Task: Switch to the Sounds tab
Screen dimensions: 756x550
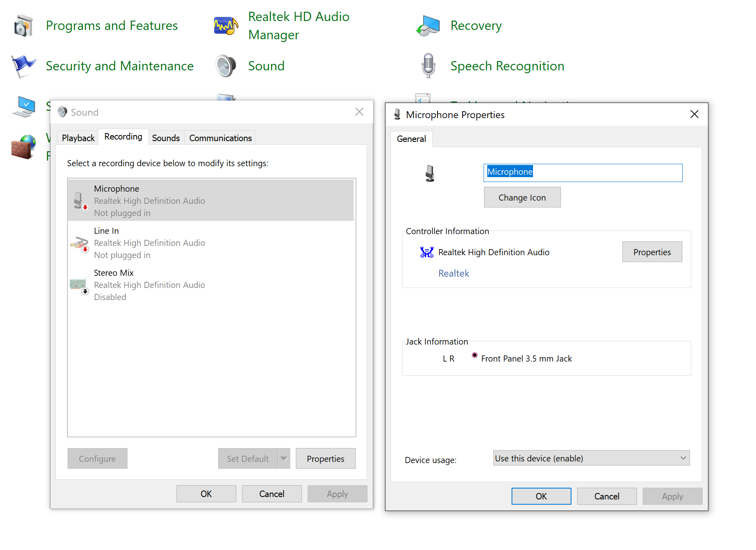Action: (x=166, y=138)
